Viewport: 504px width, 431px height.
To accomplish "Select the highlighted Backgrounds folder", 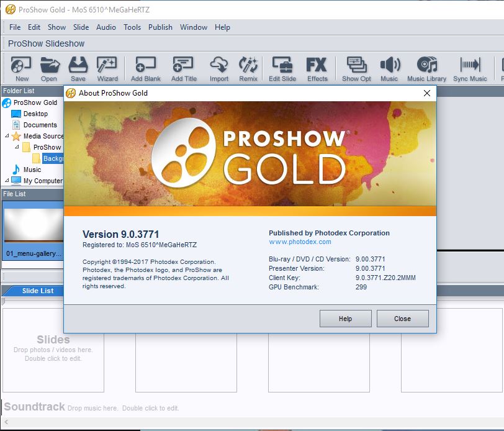I will pos(53,158).
